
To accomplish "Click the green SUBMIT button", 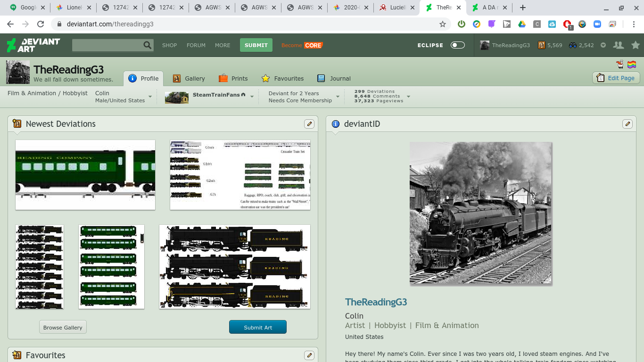I will click(256, 45).
